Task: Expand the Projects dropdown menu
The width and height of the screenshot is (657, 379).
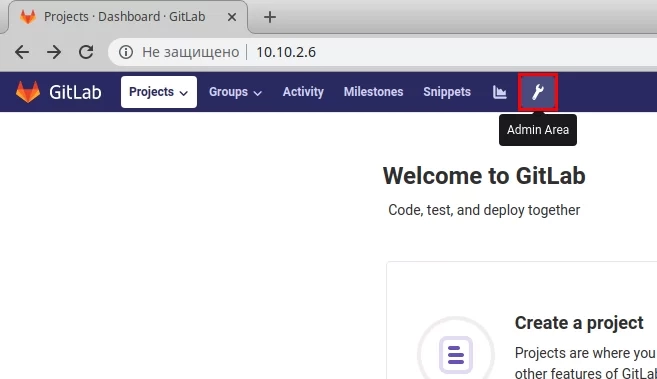Action: click(x=159, y=92)
